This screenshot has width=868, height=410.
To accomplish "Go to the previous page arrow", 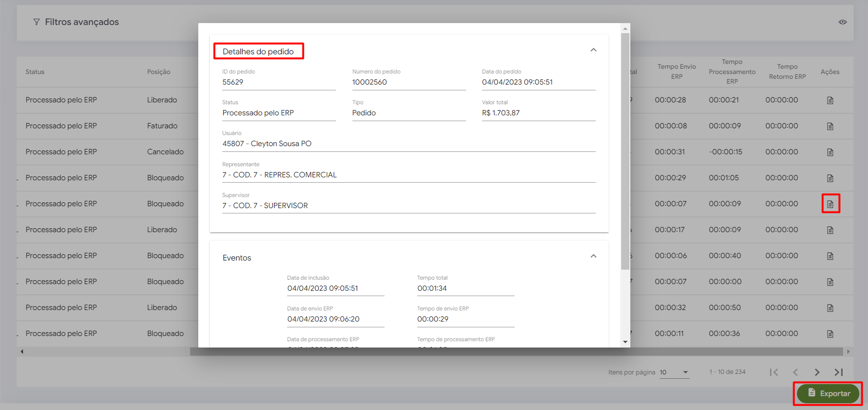I will tap(796, 372).
